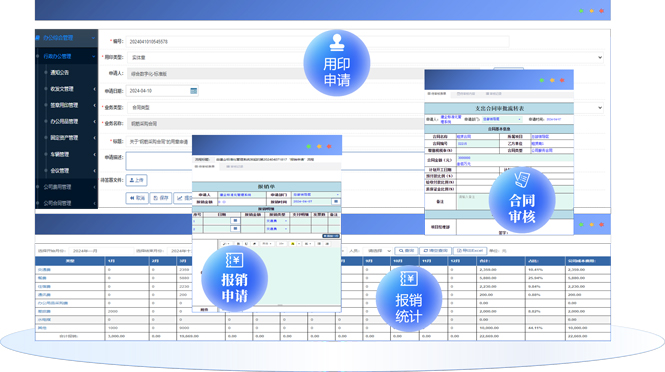
Task: Click the 保存 save button
Action: coord(161,198)
